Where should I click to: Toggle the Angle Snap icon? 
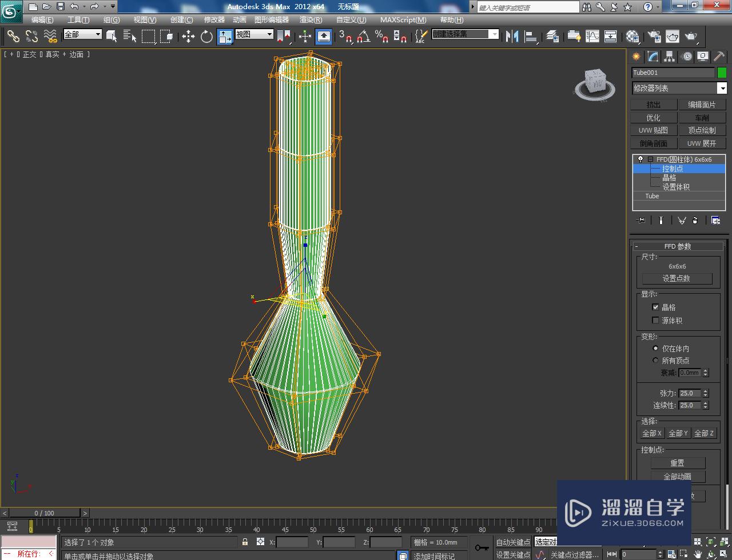tap(363, 37)
